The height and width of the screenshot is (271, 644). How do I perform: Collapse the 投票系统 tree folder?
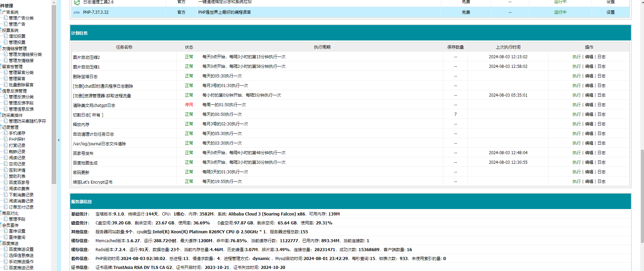point(1,30)
